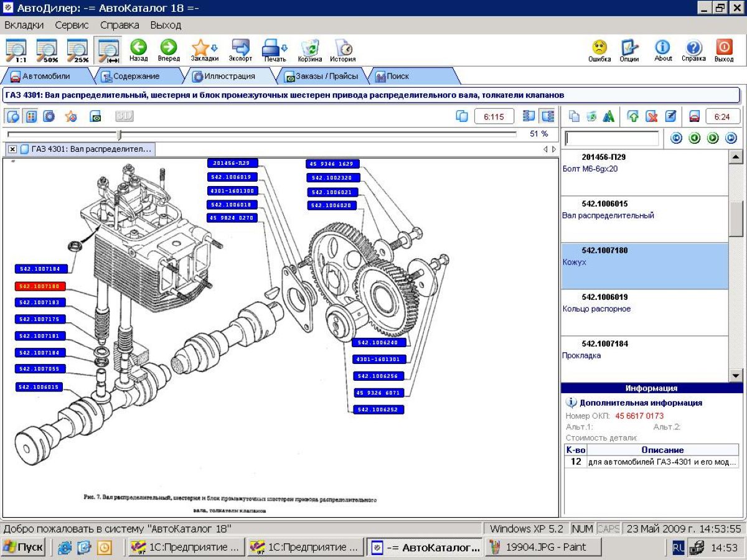
Task: Open the Закладки bookmarks star
Action: pos(204,50)
